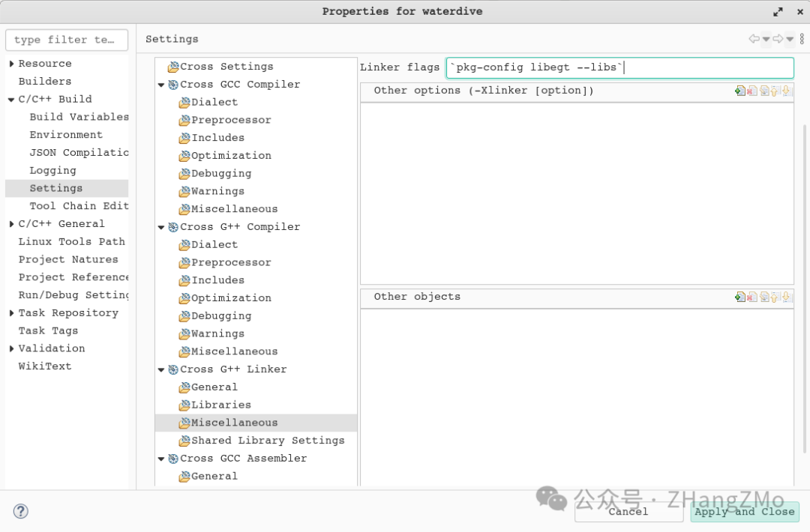Click Apply and Close button
This screenshot has width=810, height=532.
click(745, 511)
